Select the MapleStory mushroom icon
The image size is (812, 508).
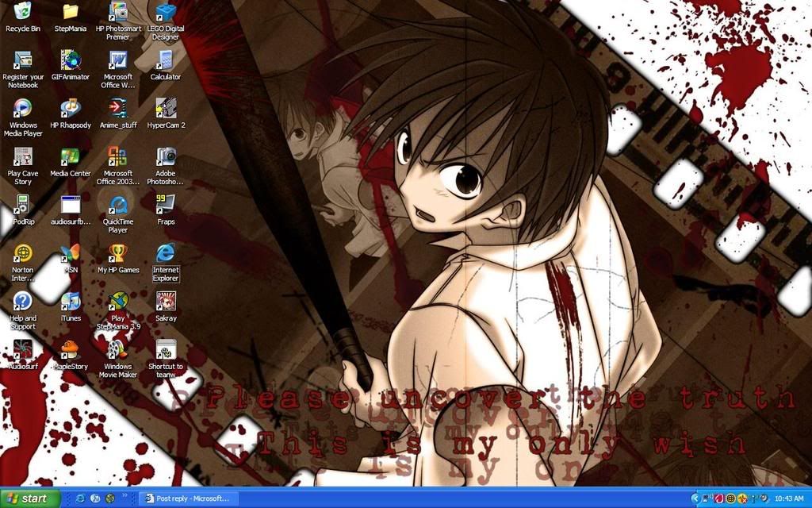click(71, 355)
